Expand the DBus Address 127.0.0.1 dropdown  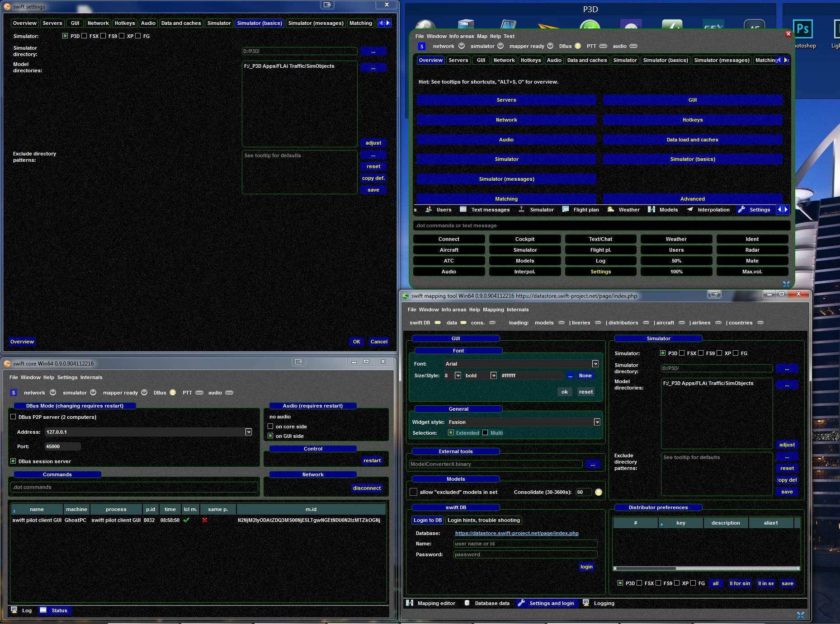(x=248, y=432)
